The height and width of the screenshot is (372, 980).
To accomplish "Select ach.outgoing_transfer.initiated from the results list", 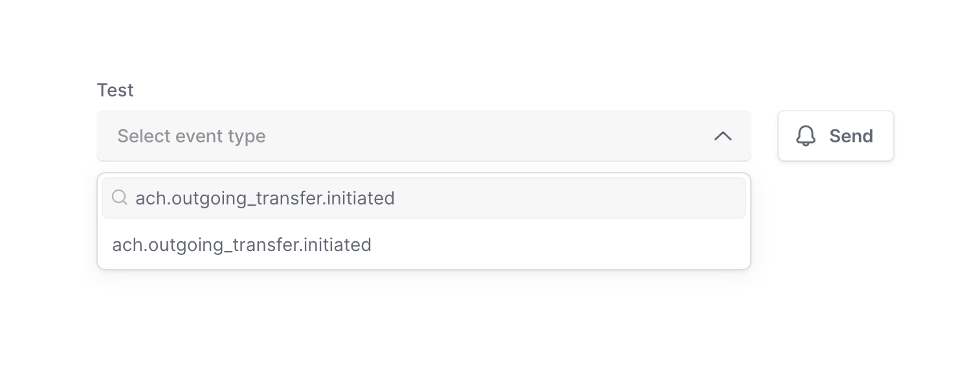I will pyautogui.click(x=241, y=245).
